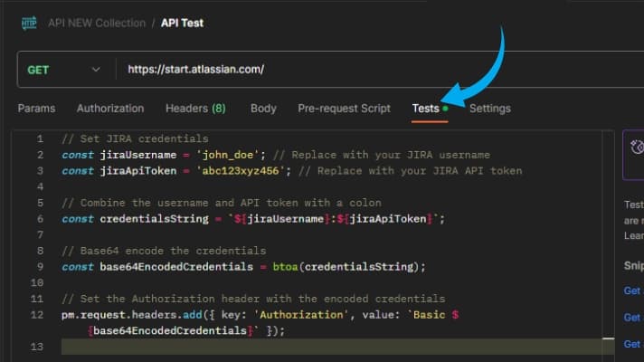The image size is (644, 362).
Task: Click the Postbot icon in right panel
Action: point(637,148)
